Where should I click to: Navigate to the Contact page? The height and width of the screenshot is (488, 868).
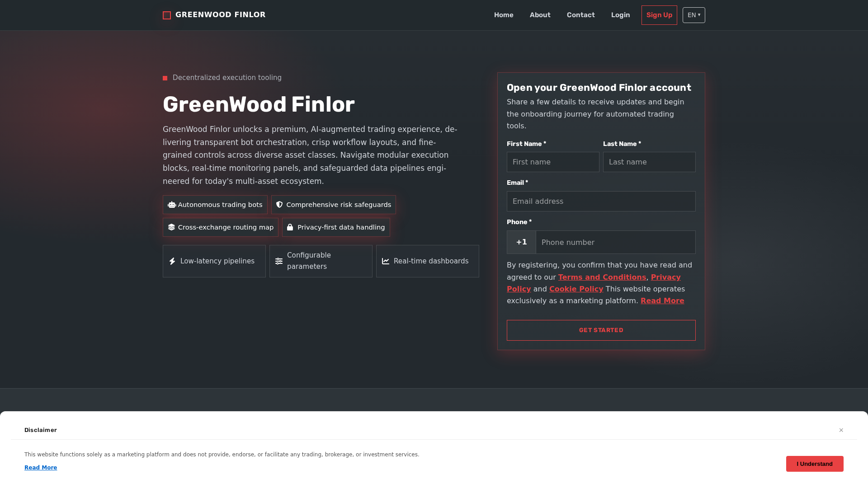(581, 15)
